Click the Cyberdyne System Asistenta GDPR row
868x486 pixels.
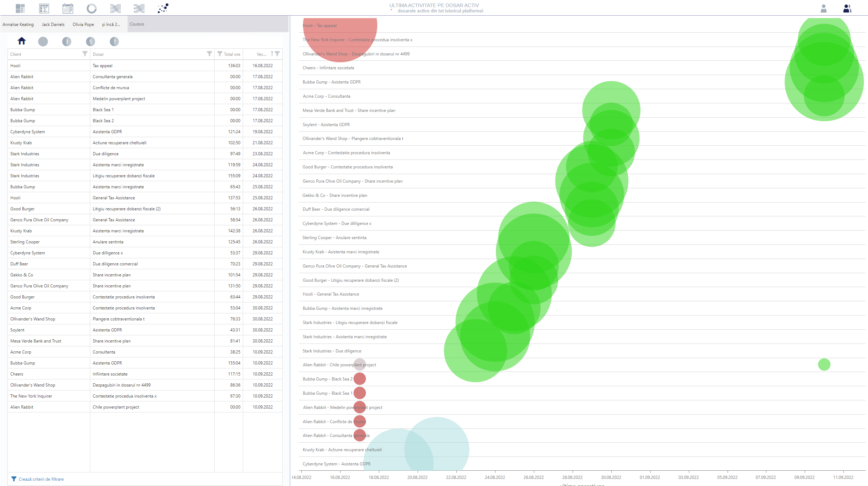pos(145,132)
